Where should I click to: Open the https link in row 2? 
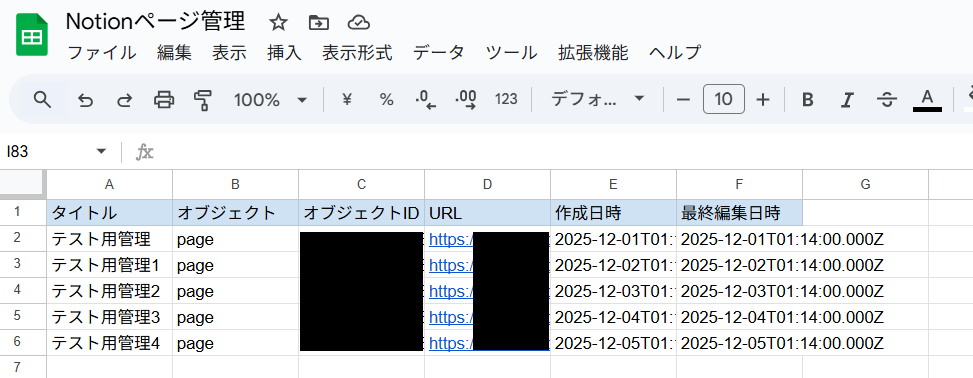pos(451,239)
